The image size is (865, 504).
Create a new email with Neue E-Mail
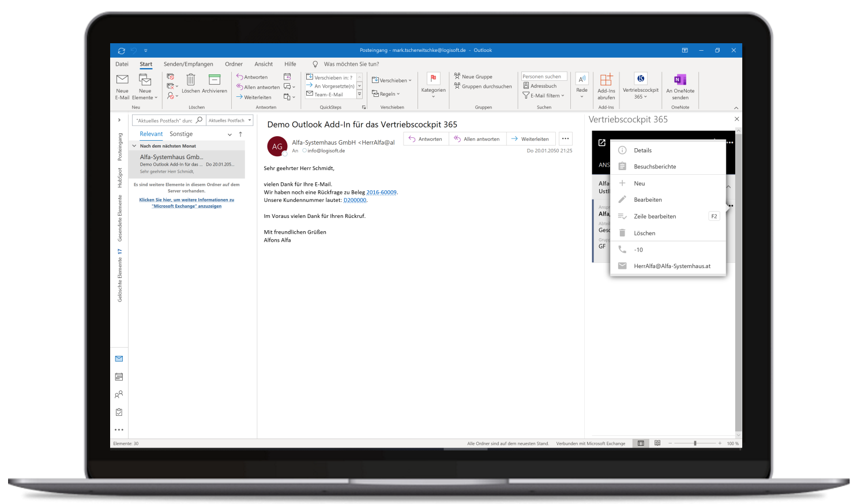[x=122, y=86]
